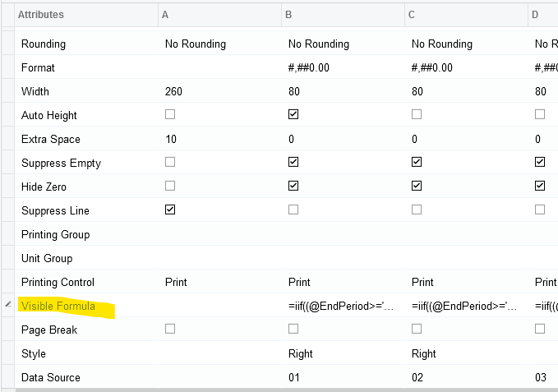Enable Page Break for column A

pyautogui.click(x=170, y=329)
